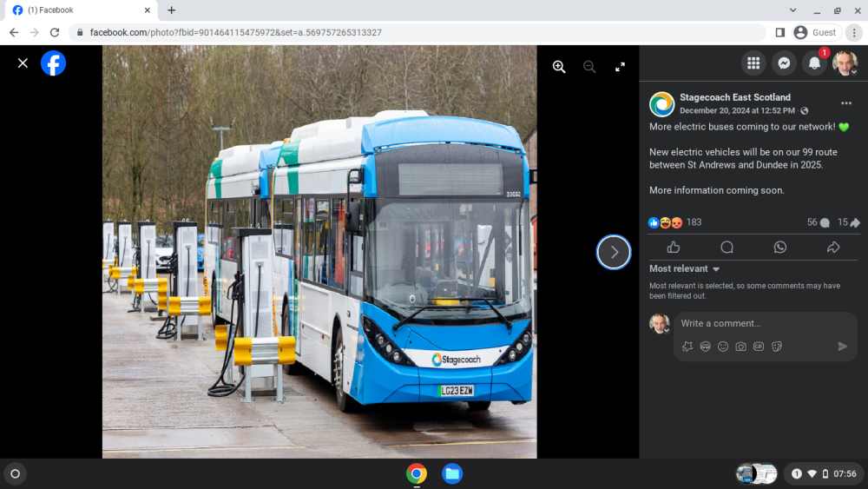
Task: Like the post with thumbs-up
Action: [x=674, y=248]
